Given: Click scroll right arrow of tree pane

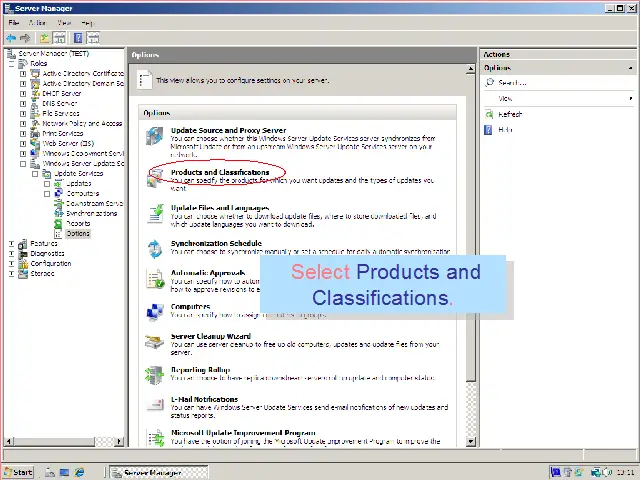Looking at the screenshot, I should click(119, 441).
